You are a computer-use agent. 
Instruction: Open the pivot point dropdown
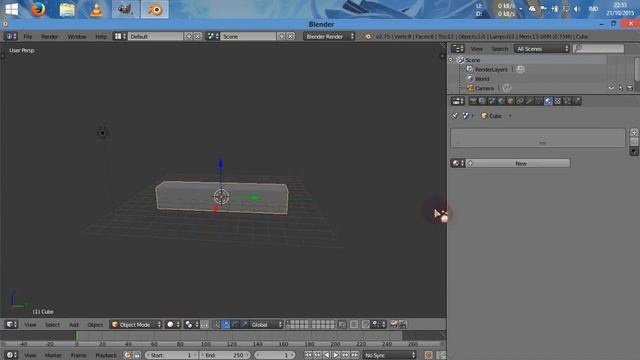(191, 324)
